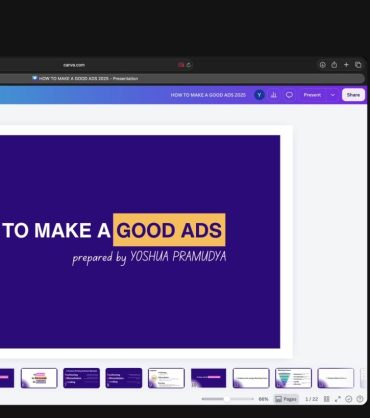Reload the canva.com page
This screenshot has width=370, height=418.
[189, 65]
